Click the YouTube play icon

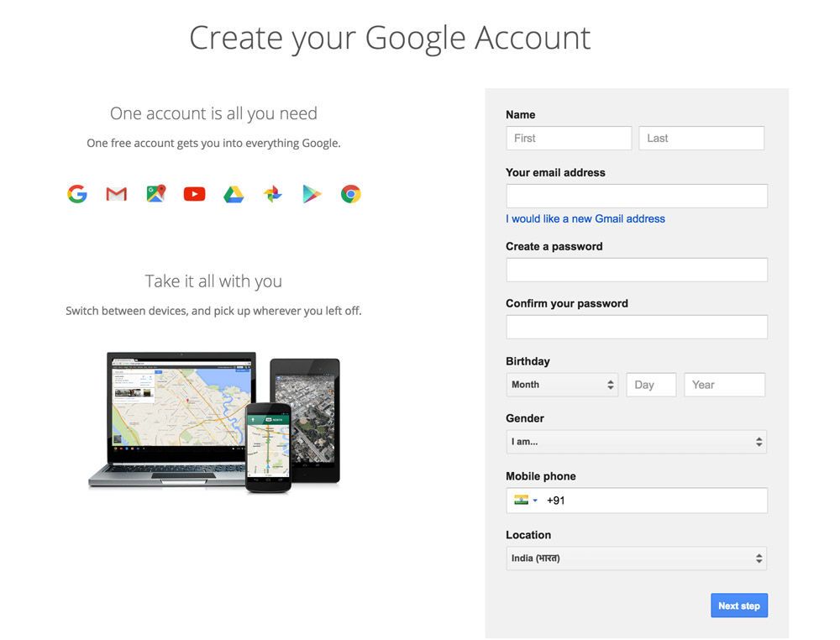[195, 194]
